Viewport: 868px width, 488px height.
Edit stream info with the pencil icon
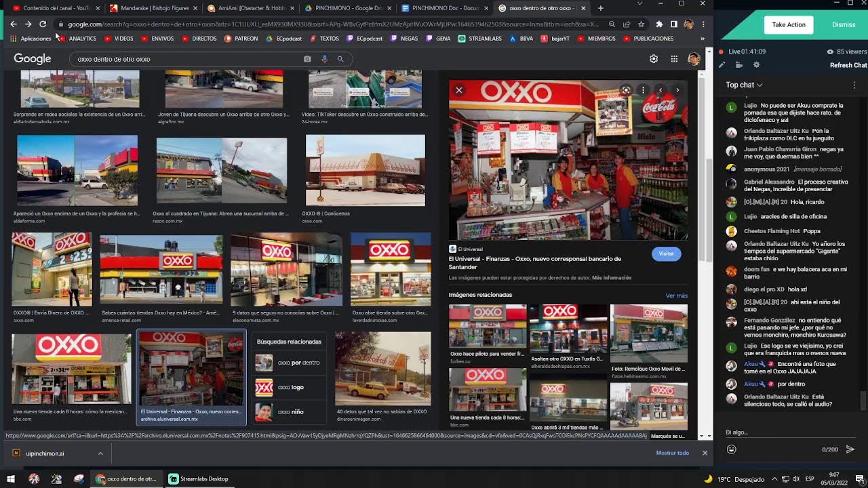pos(722,65)
